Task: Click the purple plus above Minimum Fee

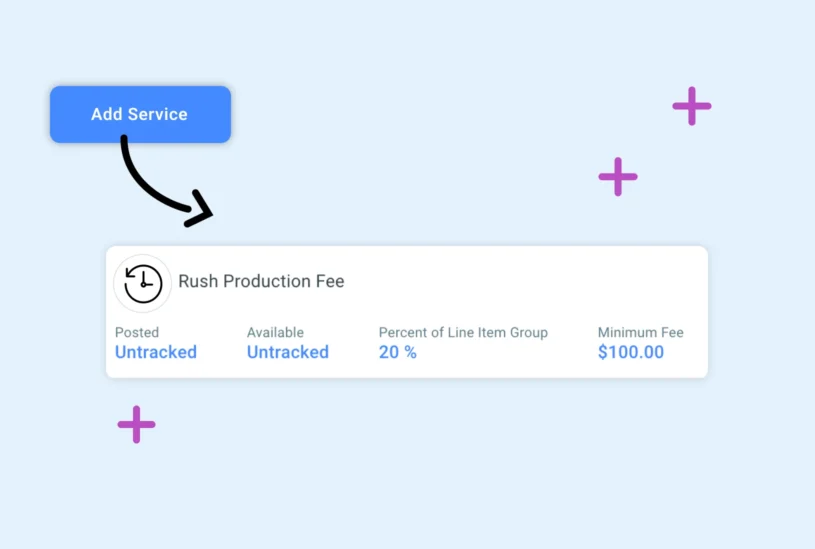Action: pyautogui.click(x=618, y=177)
